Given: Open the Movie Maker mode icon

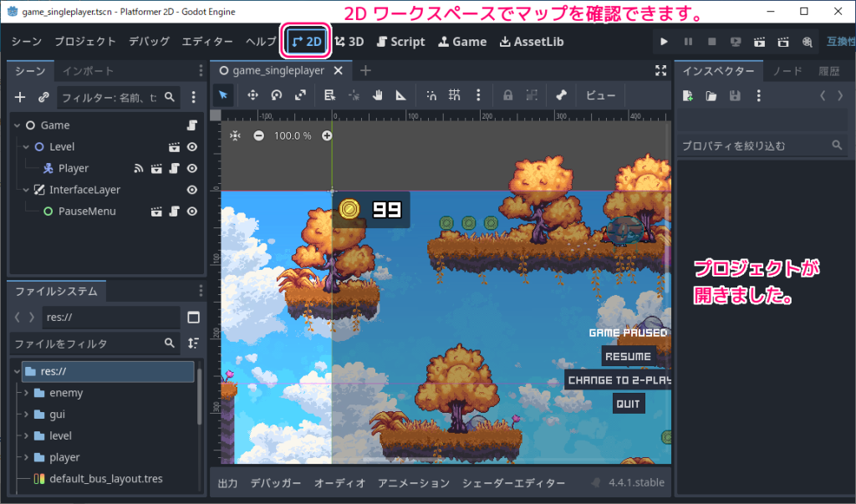Looking at the screenshot, I should [808, 42].
